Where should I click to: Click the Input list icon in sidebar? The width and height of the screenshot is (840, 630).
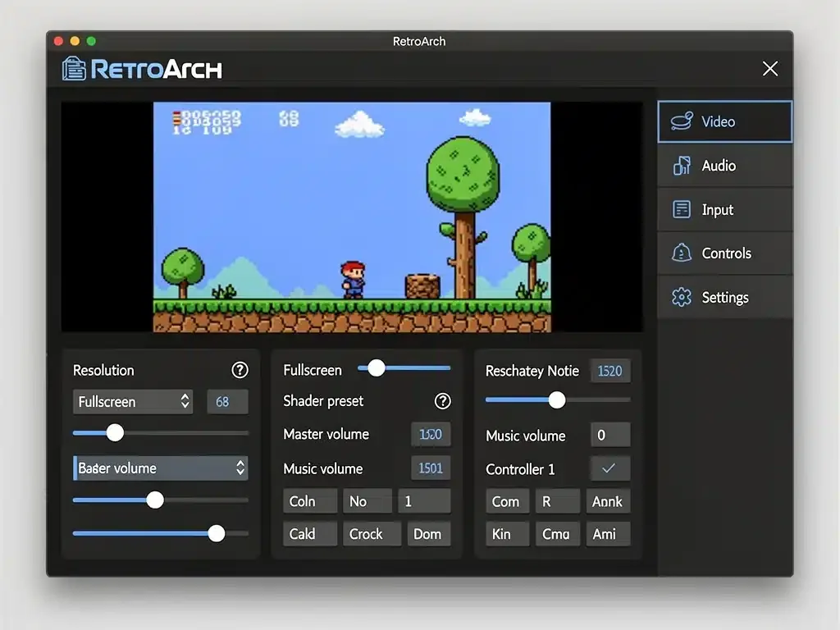point(682,209)
